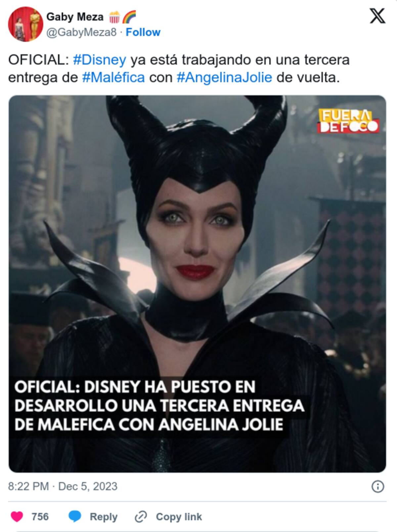This screenshot has height=532, width=397.
Task: Click the heart like icon
Action: pos(17,516)
